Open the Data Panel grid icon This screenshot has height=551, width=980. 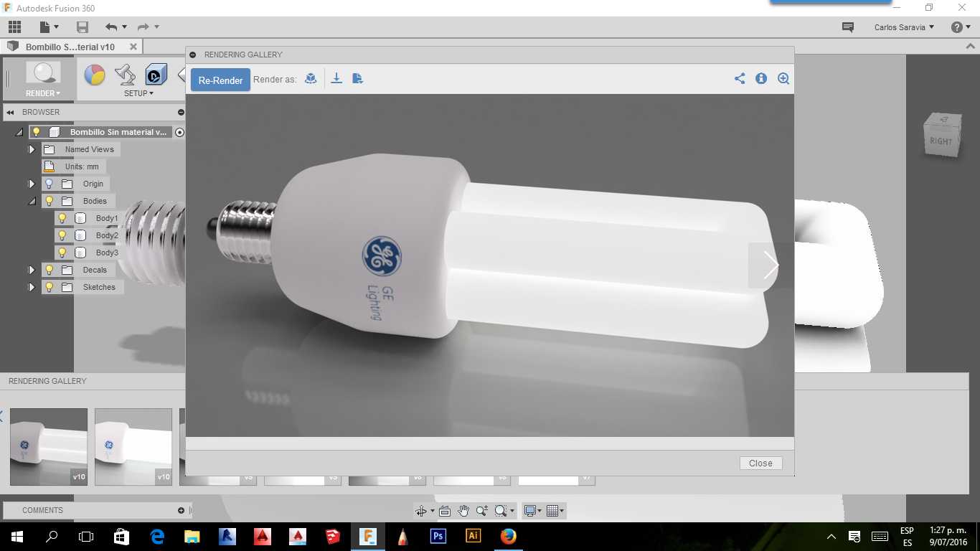pyautogui.click(x=15, y=27)
